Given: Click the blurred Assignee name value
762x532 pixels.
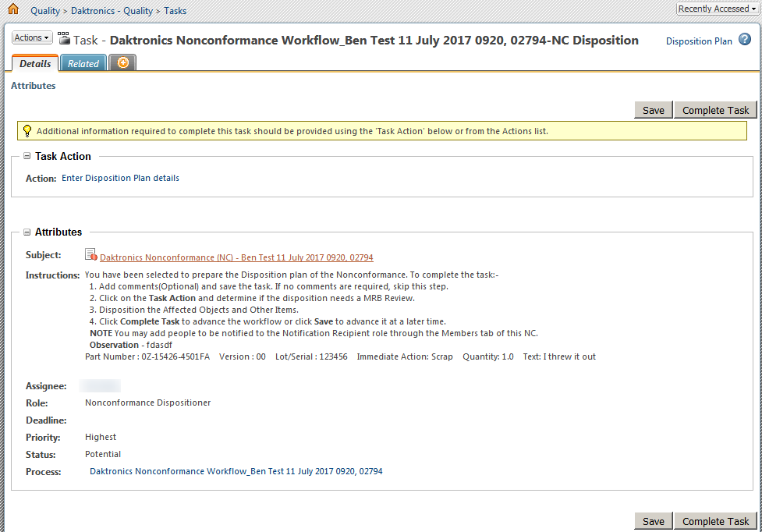Looking at the screenshot, I should click(x=100, y=386).
